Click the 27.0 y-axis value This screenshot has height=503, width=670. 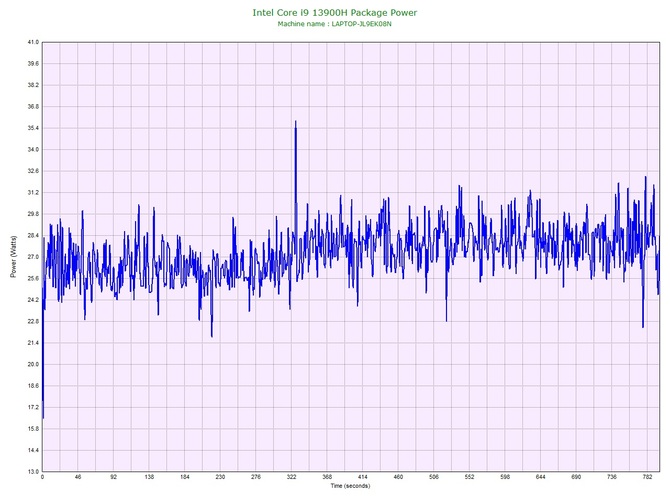tap(33, 257)
